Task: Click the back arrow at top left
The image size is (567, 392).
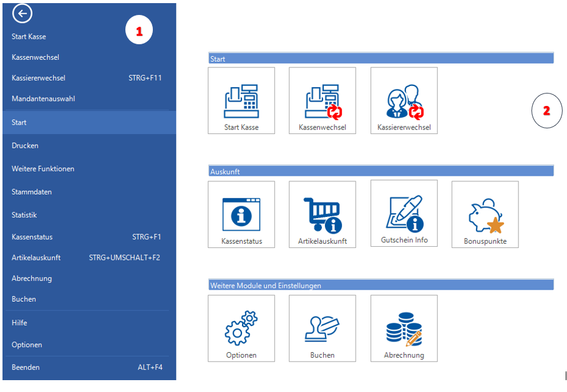Action: [22, 14]
